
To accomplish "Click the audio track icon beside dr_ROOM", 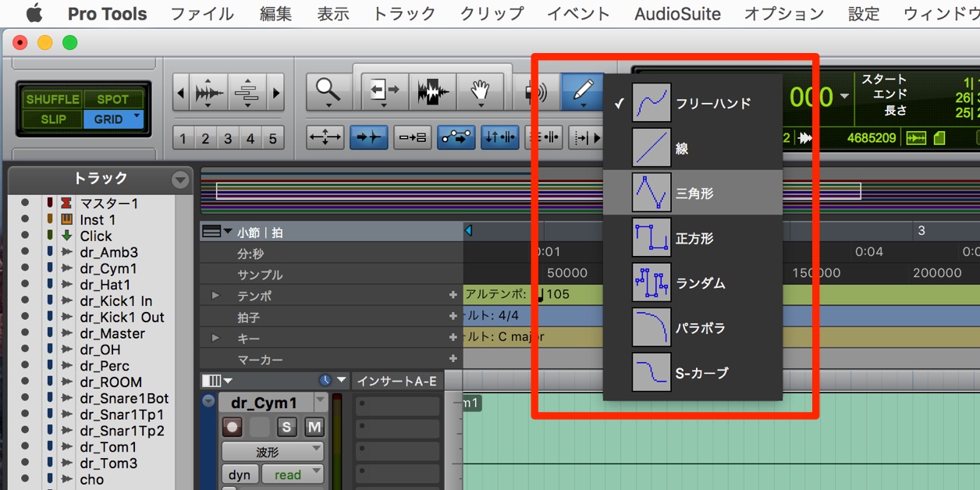I will point(66,382).
